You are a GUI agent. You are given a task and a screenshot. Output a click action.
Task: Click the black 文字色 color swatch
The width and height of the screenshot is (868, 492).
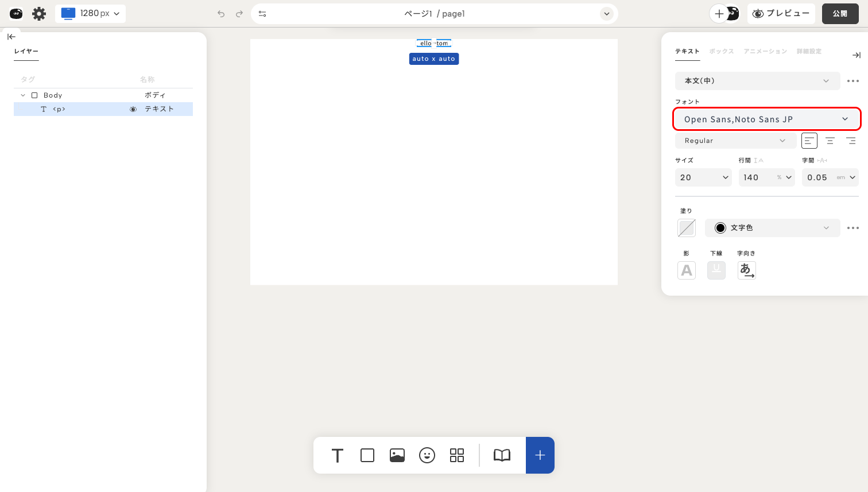720,228
